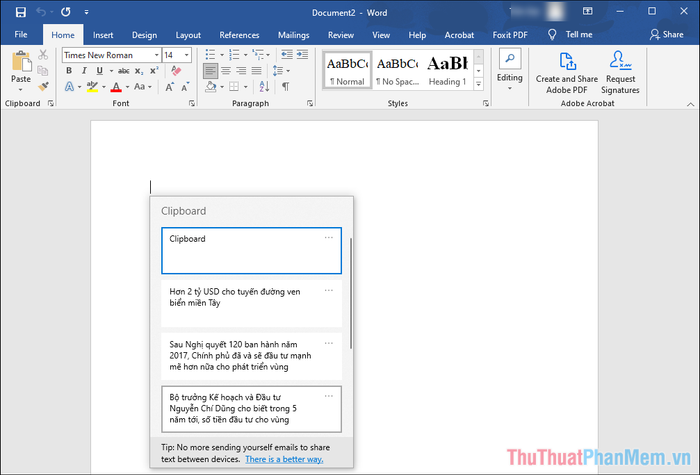Open Times New Roman font dropdown
Image resolution: width=700 pixels, height=475 pixels.
tap(156, 55)
